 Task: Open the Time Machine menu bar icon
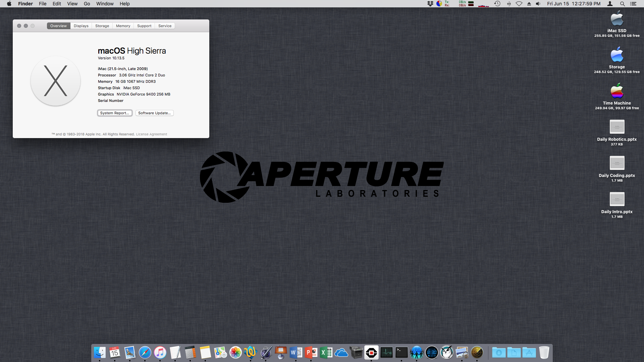coord(497,4)
